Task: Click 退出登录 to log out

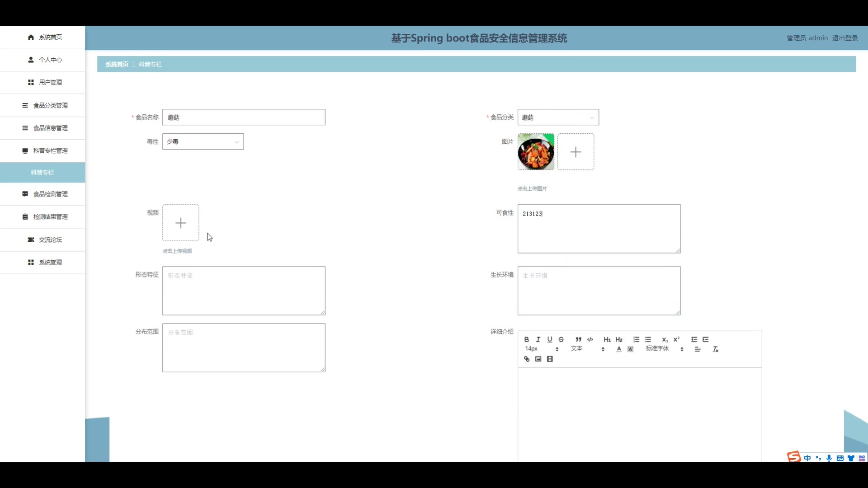Action: click(844, 38)
